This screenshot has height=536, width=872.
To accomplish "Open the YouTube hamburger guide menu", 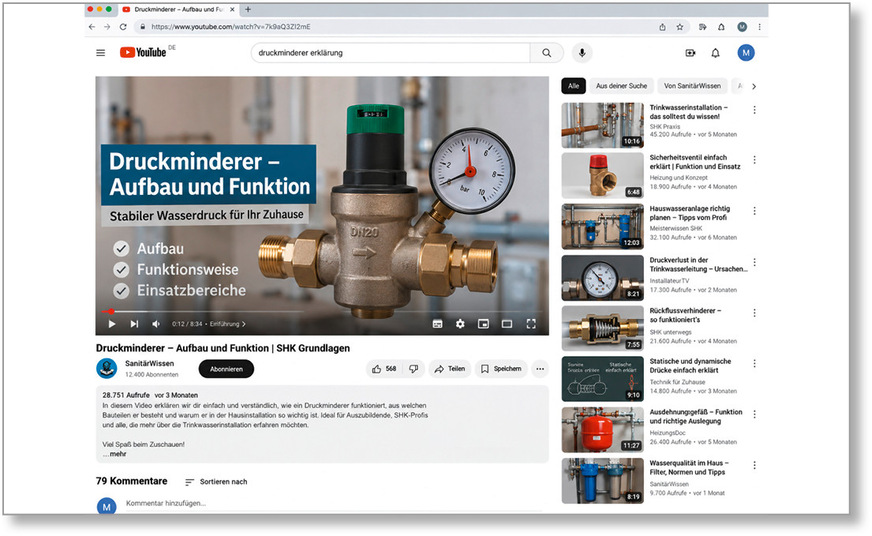I will pyautogui.click(x=101, y=53).
